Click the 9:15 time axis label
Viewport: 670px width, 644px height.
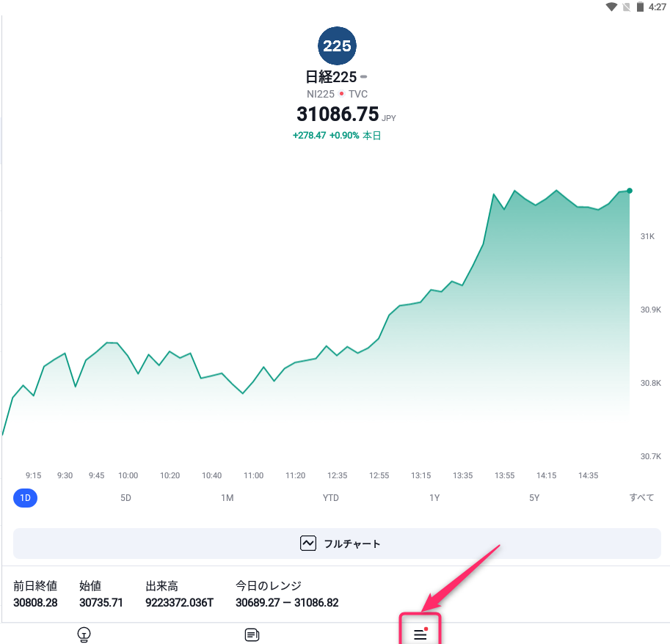pyautogui.click(x=33, y=475)
